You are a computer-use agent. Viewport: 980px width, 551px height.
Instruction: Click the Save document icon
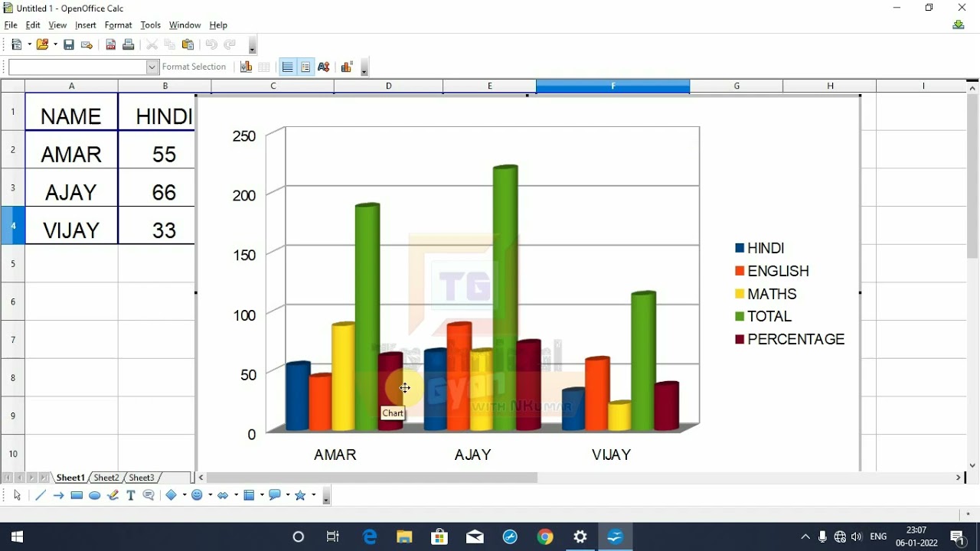[x=69, y=45]
